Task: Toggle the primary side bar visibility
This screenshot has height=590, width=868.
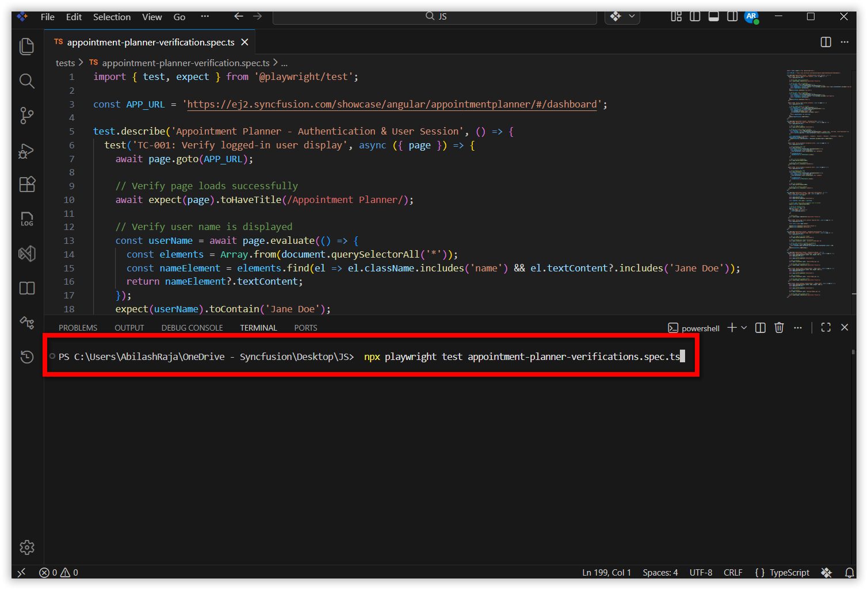Action: (695, 17)
